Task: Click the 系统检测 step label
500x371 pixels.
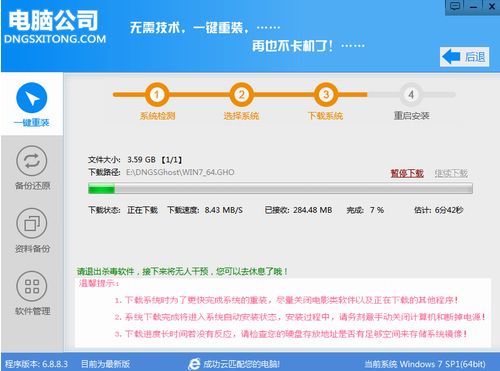Action: point(157,116)
